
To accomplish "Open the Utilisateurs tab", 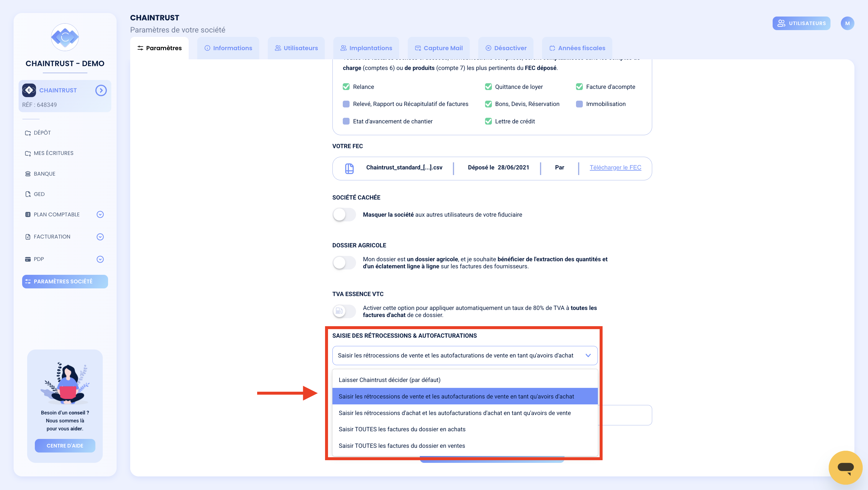I will tap(296, 48).
